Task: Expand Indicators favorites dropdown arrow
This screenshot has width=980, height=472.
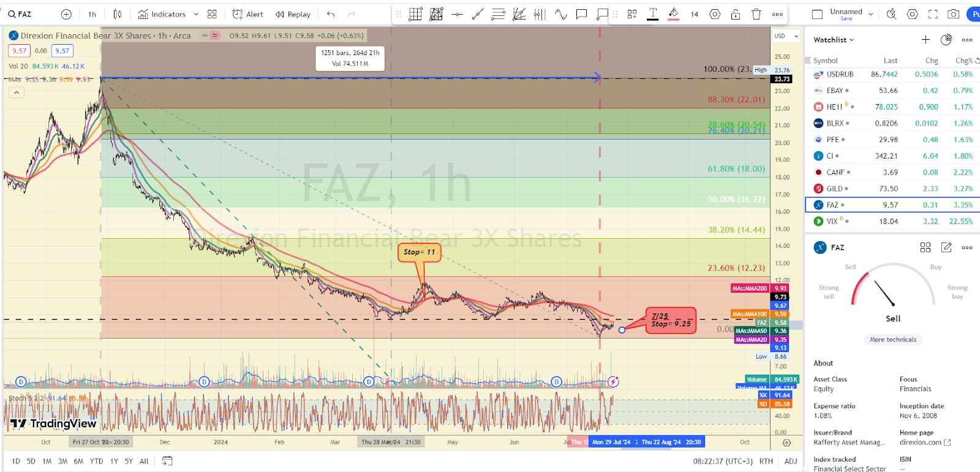Action: (196, 14)
